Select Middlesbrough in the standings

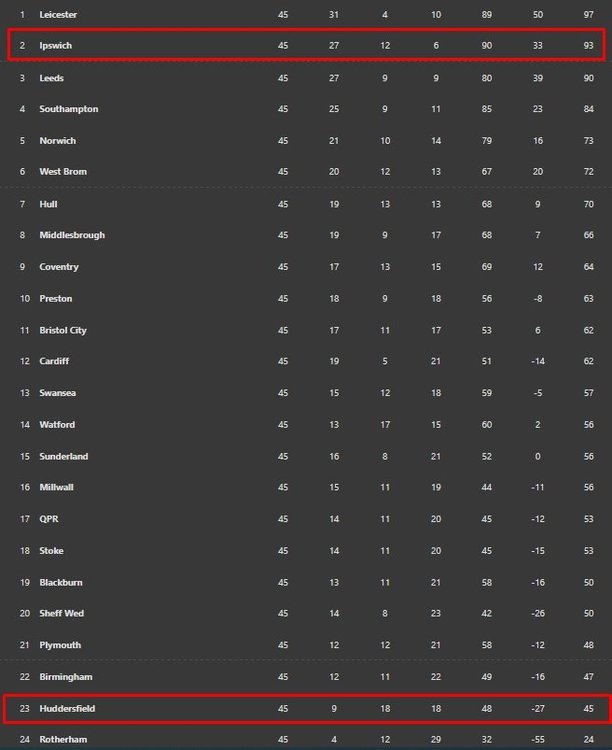point(71,235)
